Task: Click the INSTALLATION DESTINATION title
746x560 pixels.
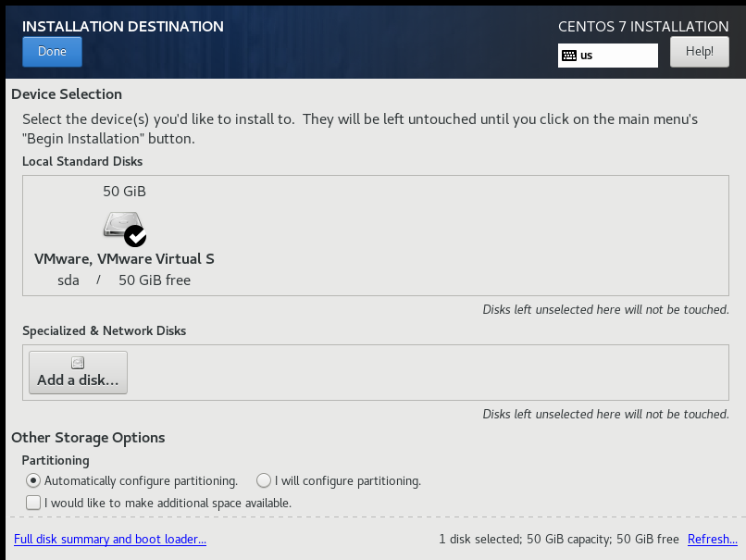Action: click(x=123, y=26)
